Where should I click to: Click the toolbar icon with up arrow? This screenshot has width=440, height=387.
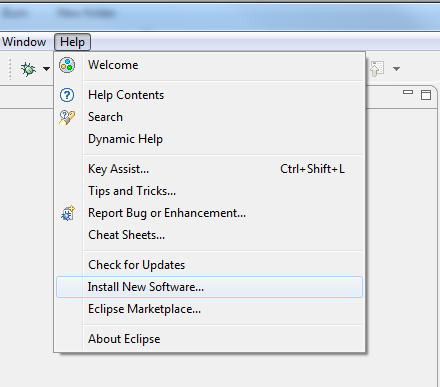tap(377, 69)
